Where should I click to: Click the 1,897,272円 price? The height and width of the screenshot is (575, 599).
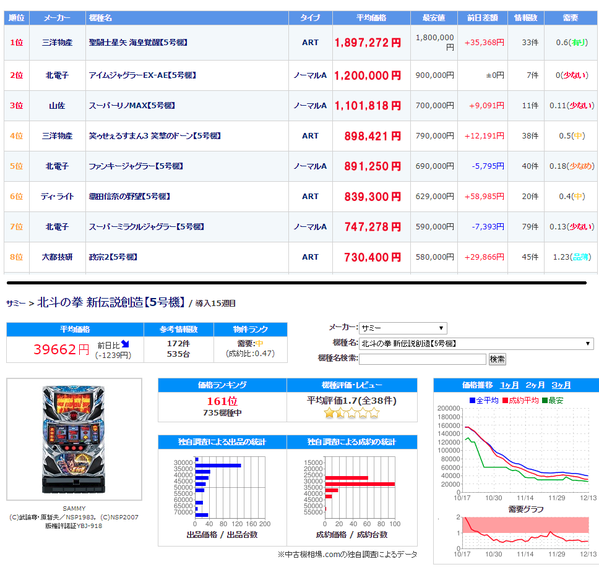tap(368, 42)
